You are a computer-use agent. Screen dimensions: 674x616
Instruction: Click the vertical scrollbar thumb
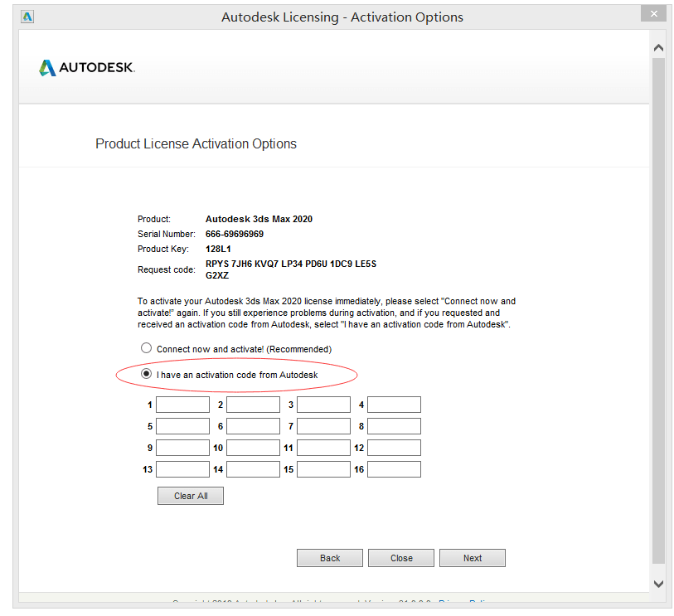click(x=658, y=310)
